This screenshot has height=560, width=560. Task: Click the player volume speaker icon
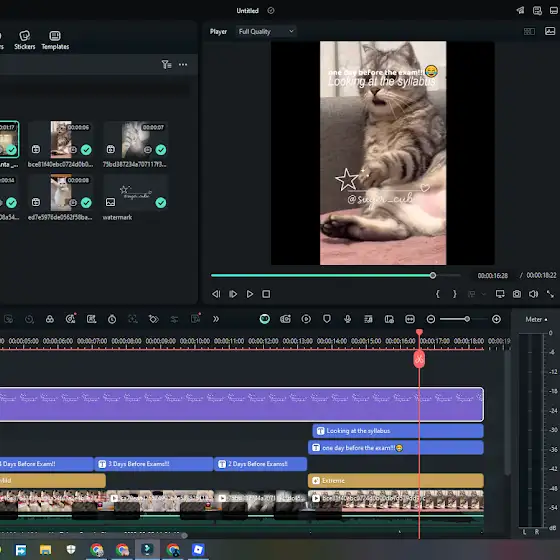pos(533,294)
